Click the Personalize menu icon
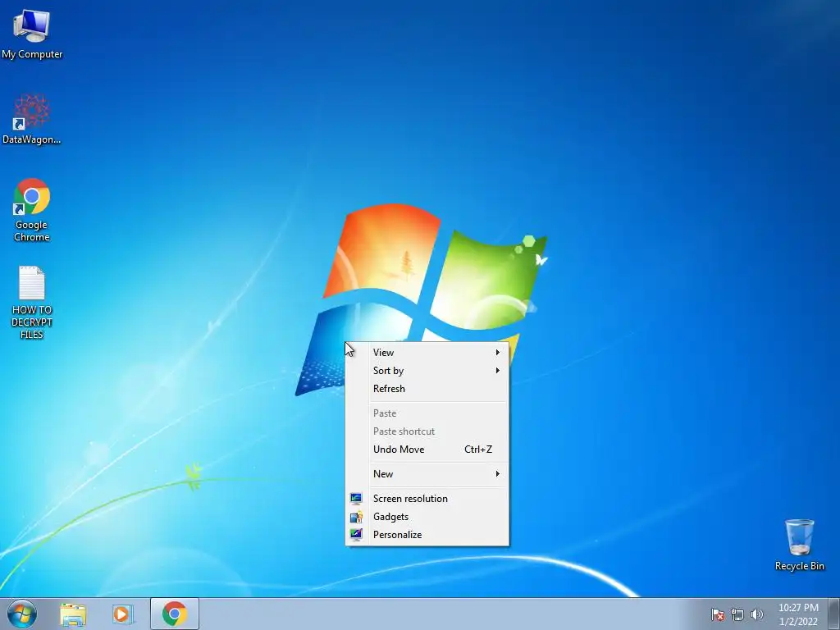 356,535
